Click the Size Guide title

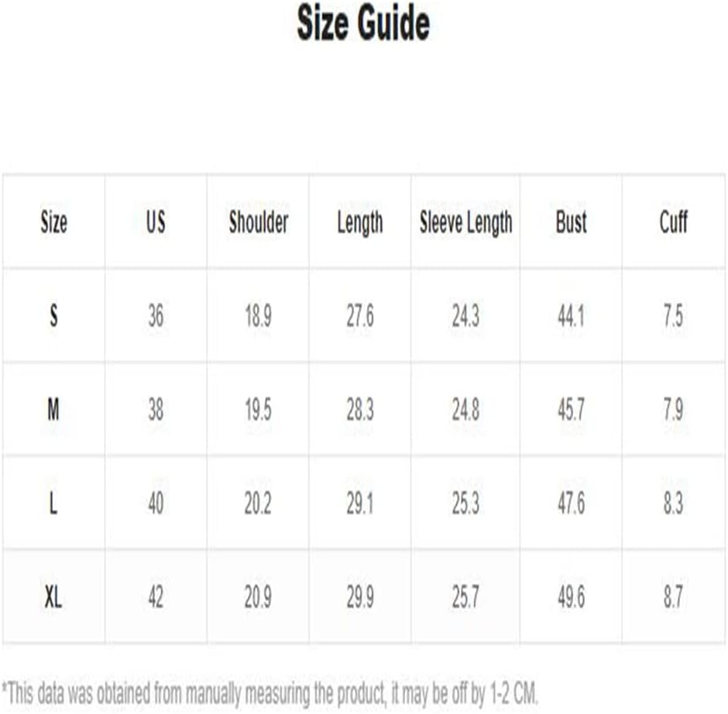tap(363, 23)
